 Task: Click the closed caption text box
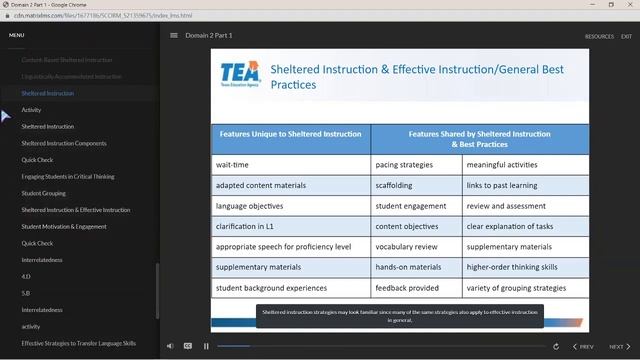(400, 316)
